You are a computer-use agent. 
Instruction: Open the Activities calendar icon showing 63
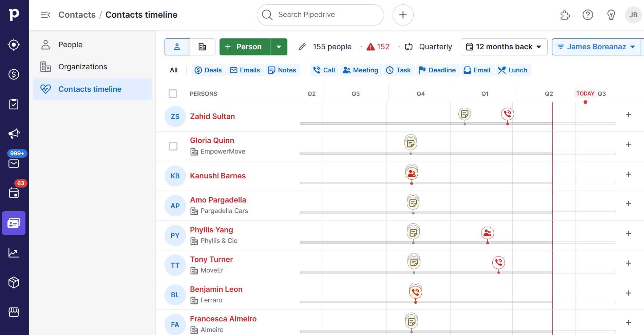(x=14, y=193)
